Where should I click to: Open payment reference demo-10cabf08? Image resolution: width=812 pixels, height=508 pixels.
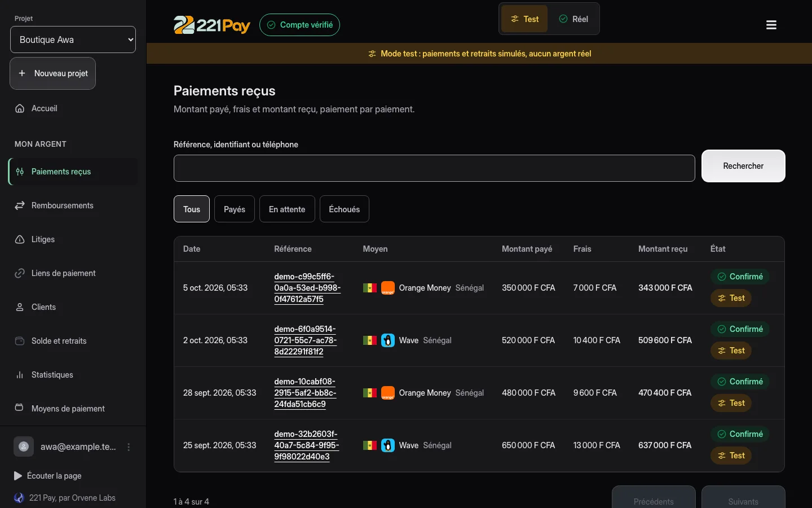tap(305, 393)
